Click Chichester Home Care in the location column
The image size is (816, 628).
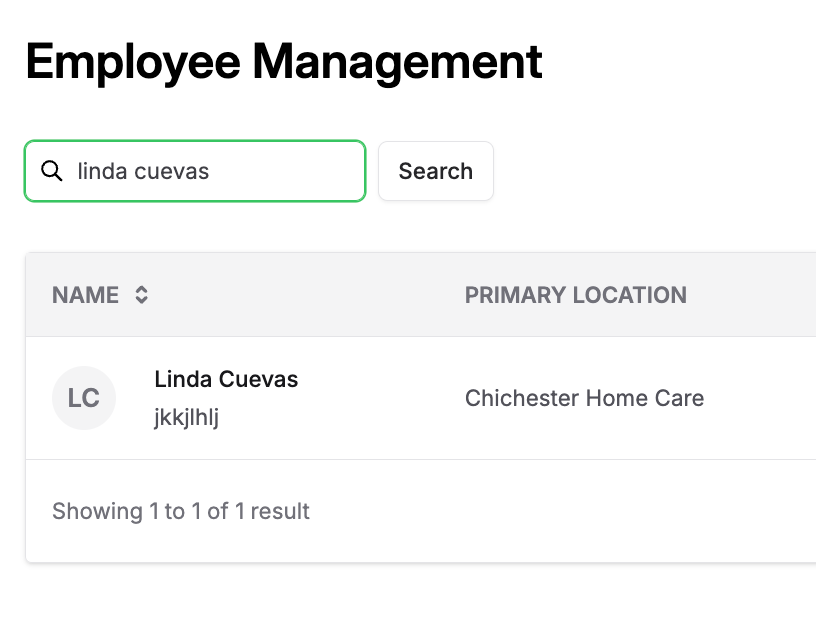coord(584,398)
